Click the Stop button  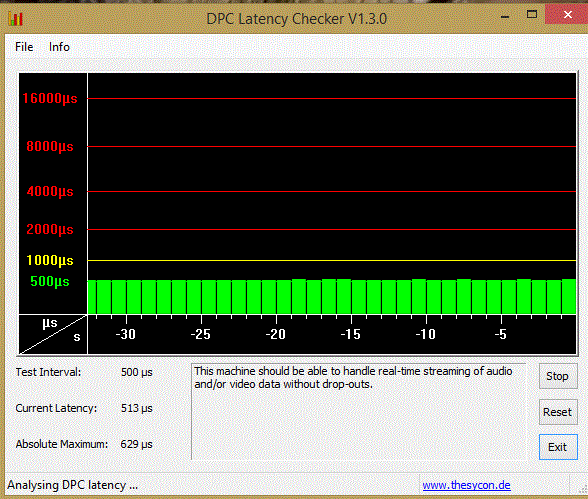tap(558, 376)
